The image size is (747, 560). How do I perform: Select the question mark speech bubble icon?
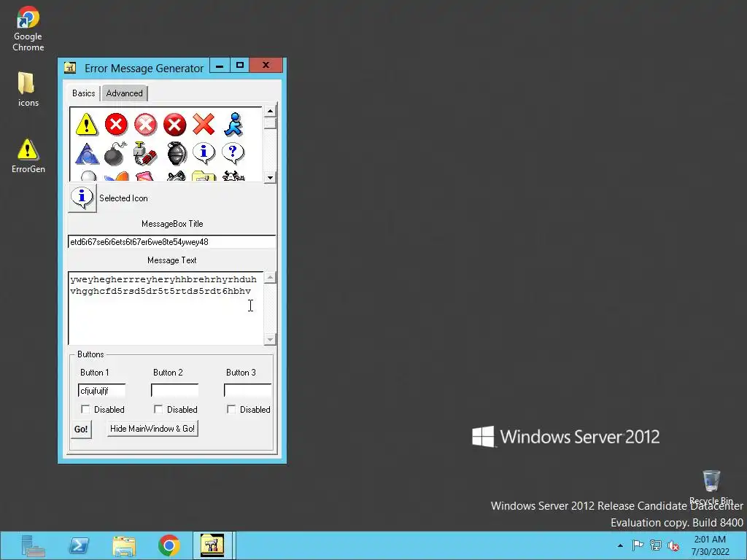233,153
